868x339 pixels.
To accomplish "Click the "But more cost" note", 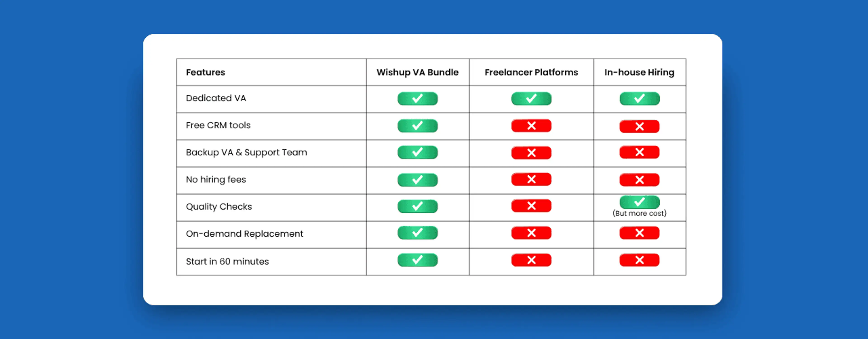I will tap(639, 213).
